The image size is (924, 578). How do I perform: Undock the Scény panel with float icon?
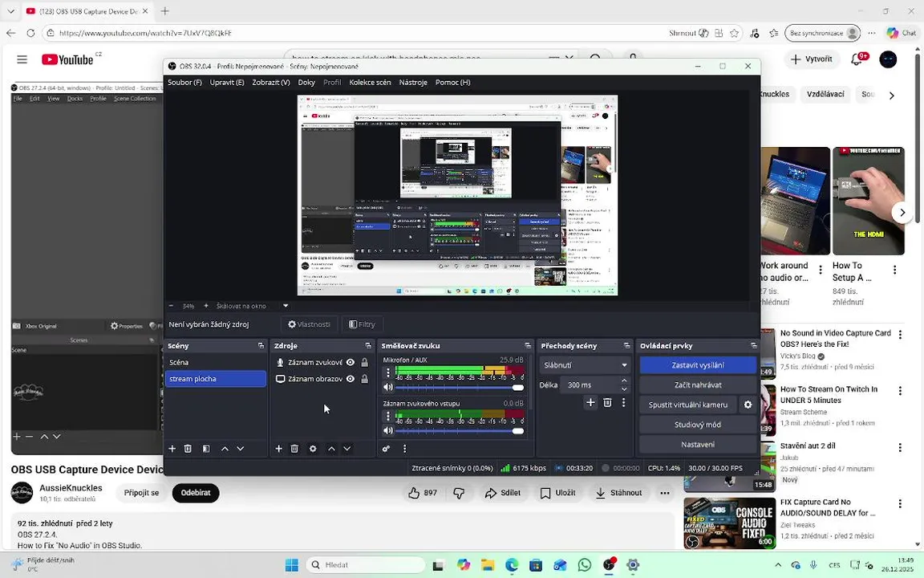click(261, 346)
